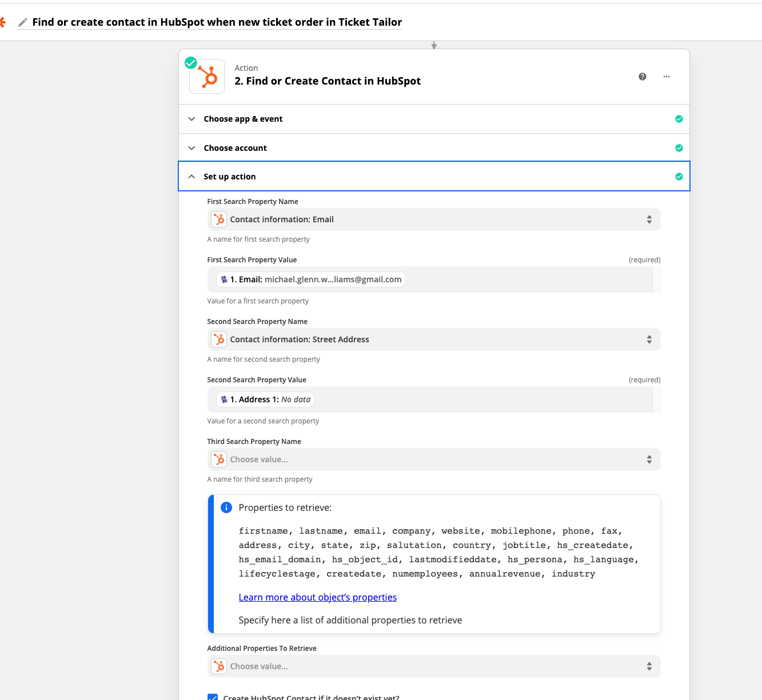This screenshot has width=762, height=700.
Task: Select the Email value pill
Action: [x=311, y=279]
